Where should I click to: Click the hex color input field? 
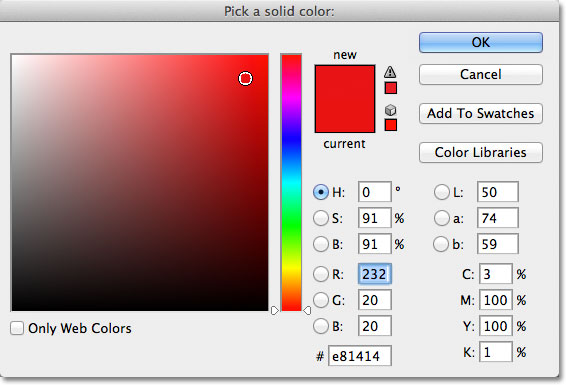[360, 356]
